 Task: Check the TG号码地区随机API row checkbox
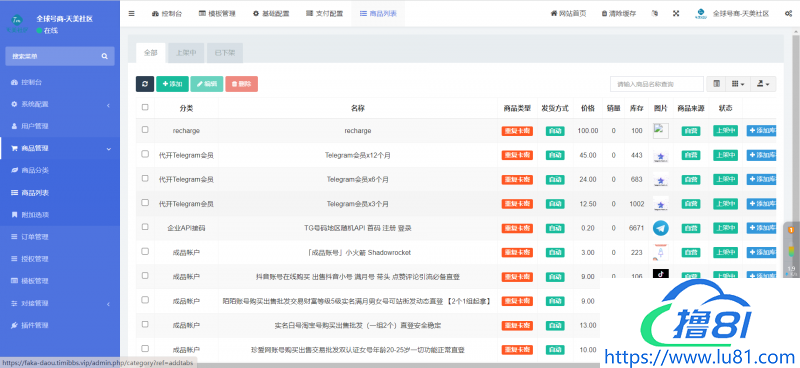click(145, 227)
